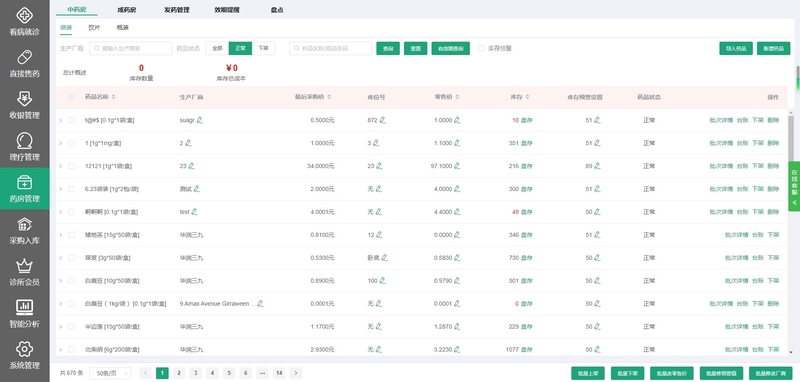Screen dimensions: 800x382
Task: Open 直接售药 pill icon in sidebar
Action: point(24,56)
